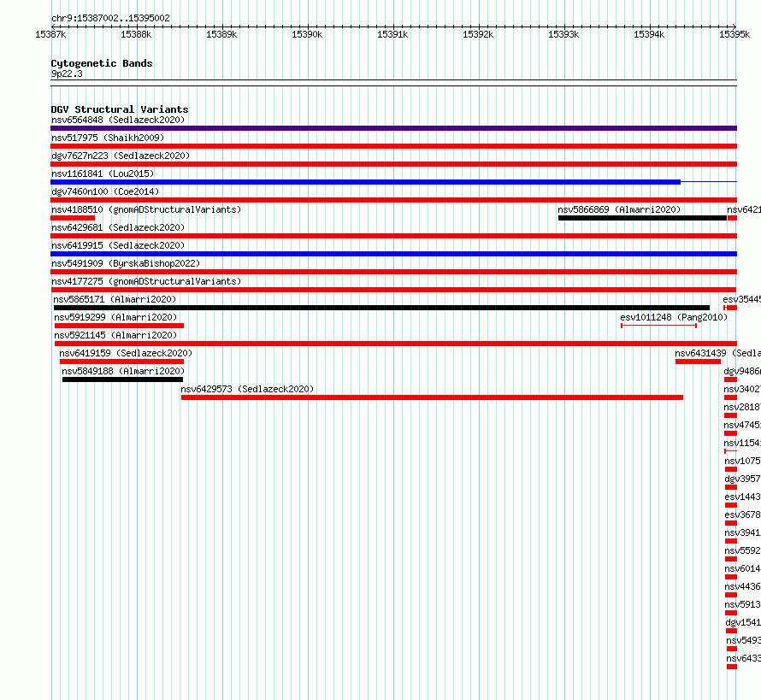Open variant nsv5849188 (Almarri2020) label
This screenshot has width=761, height=700.
(123, 371)
